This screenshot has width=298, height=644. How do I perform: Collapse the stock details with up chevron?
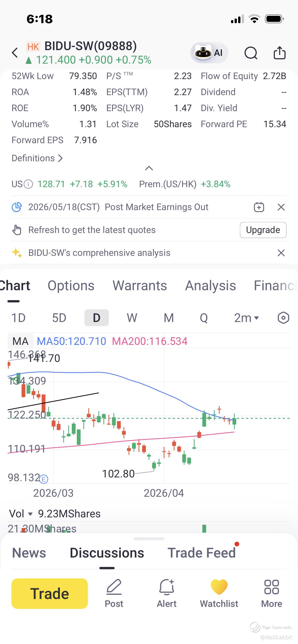[x=149, y=168]
